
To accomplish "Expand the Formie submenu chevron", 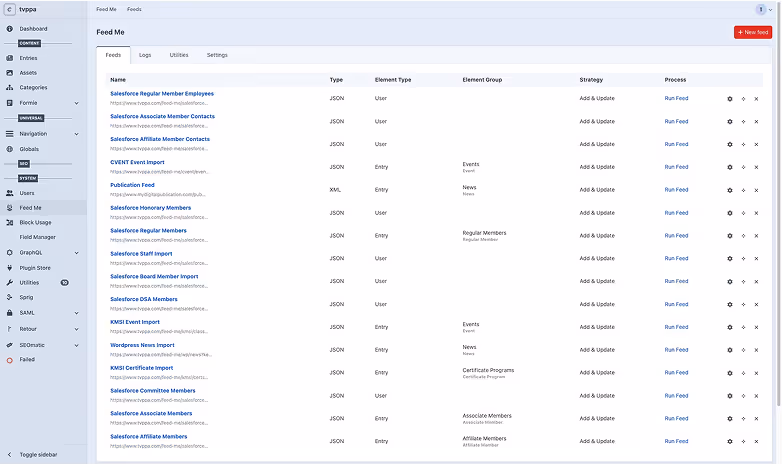I will pyautogui.click(x=76, y=103).
